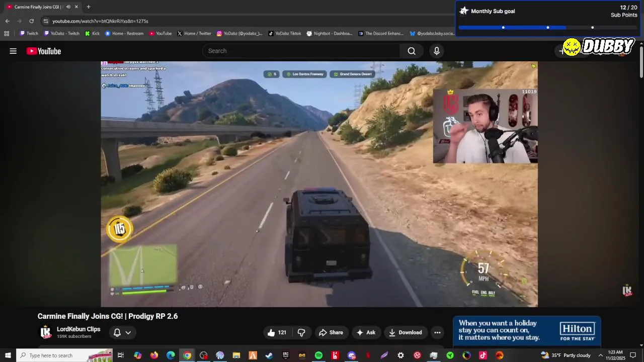Reload the current page
The height and width of the screenshot is (362, 644).
(x=31, y=21)
